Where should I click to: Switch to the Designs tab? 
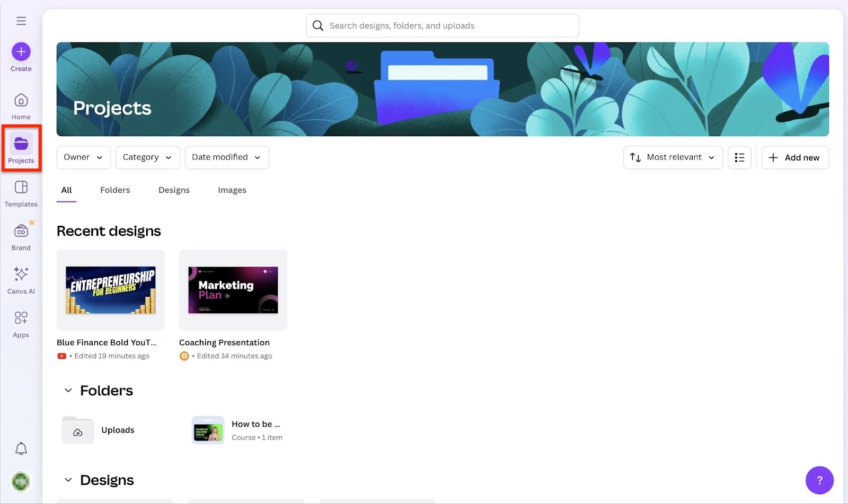[x=174, y=190]
